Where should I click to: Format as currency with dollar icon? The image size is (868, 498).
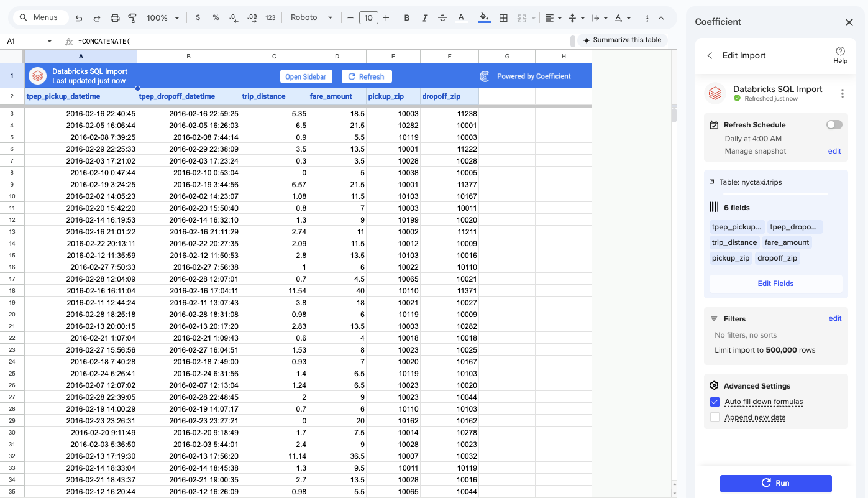click(198, 18)
